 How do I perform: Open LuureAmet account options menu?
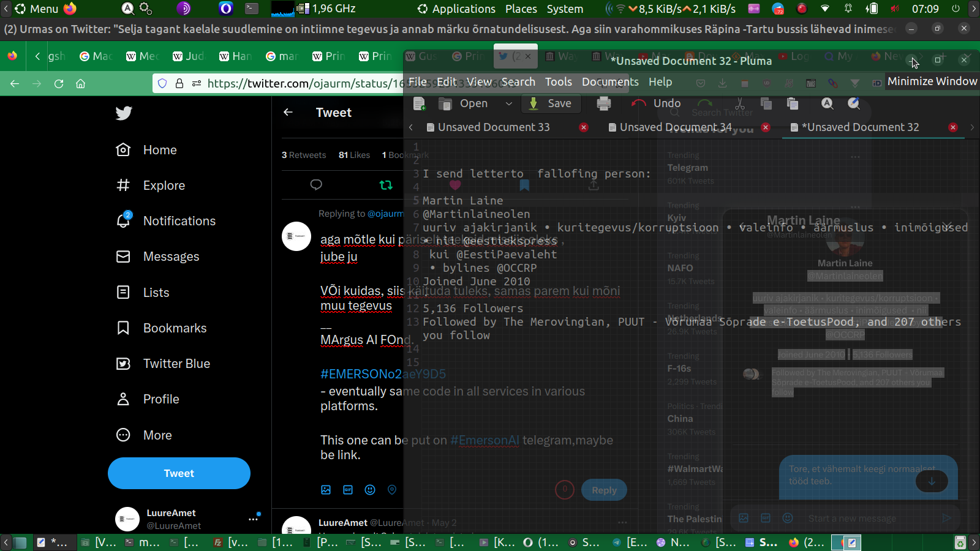pyautogui.click(x=253, y=519)
